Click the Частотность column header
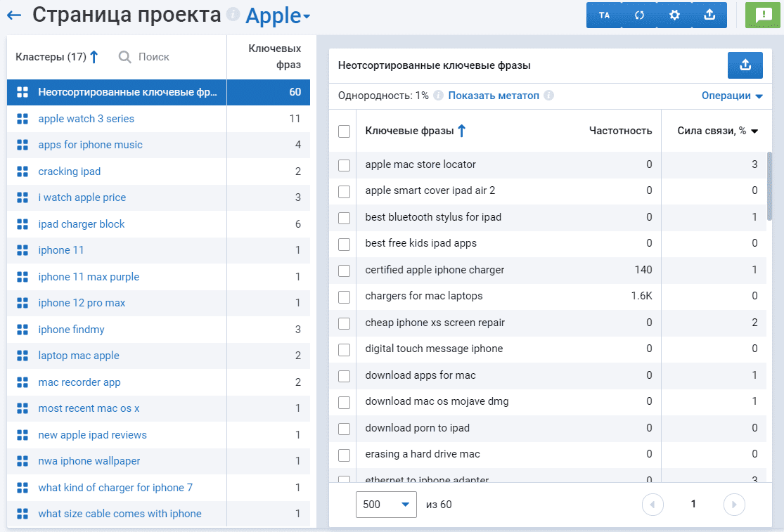Viewport: 784px width, 532px height. [620, 131]
